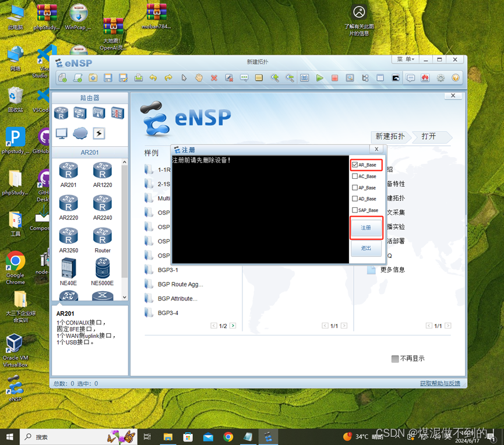Click the Zoom In magnifier toolbar icon
The image size is (504, 445).
pos(274,77)
